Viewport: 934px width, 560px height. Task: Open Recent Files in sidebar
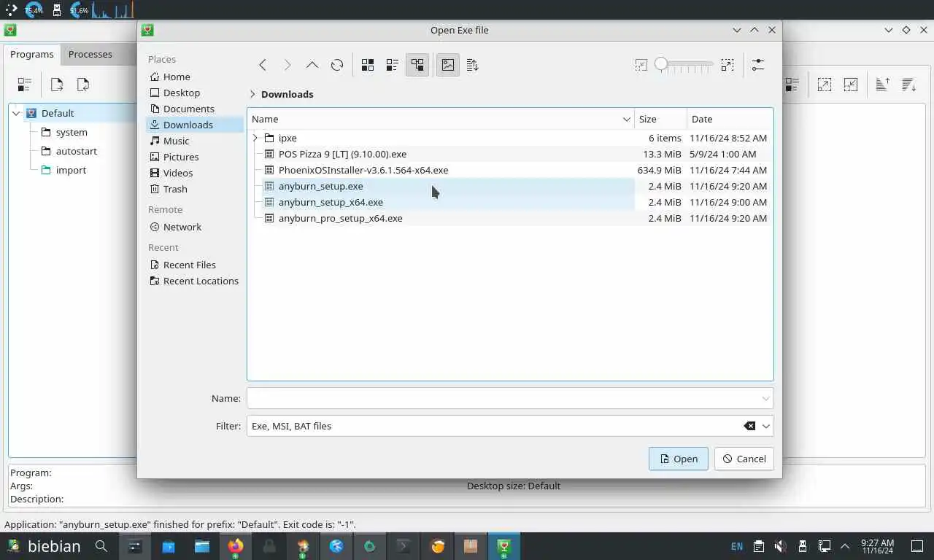[x=195, y=265]
